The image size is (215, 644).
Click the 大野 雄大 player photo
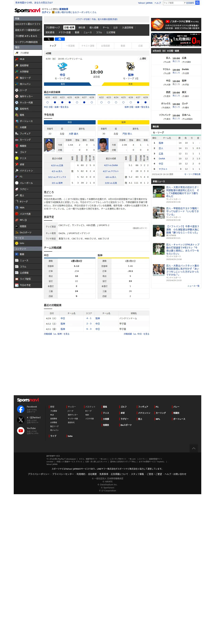pos(49,145)
